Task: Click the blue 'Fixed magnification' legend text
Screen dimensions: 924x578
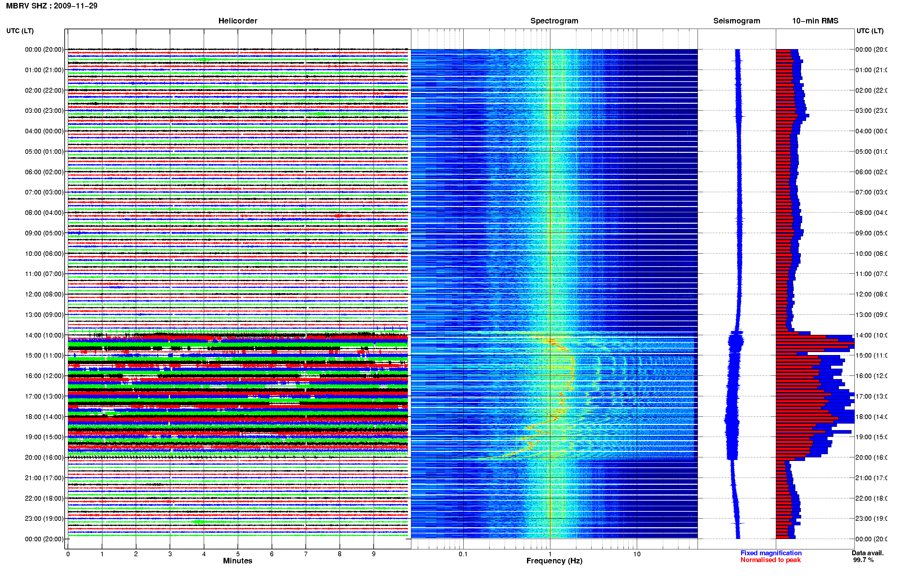Action: click(x=771, y=553)
